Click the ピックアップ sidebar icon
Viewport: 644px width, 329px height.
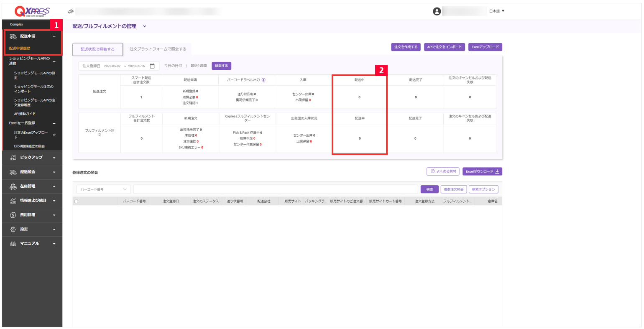(13, 158)
